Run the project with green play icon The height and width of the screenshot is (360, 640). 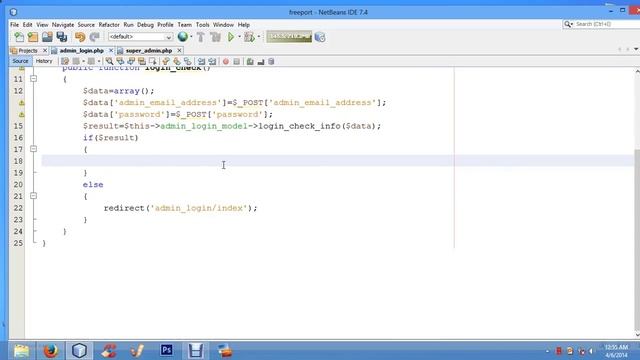tap(231, 37)
